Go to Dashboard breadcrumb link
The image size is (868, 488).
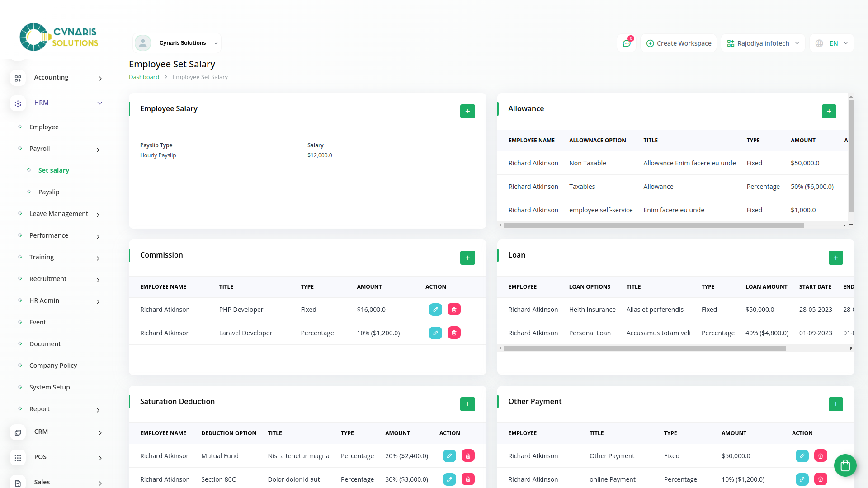point(144,77)
